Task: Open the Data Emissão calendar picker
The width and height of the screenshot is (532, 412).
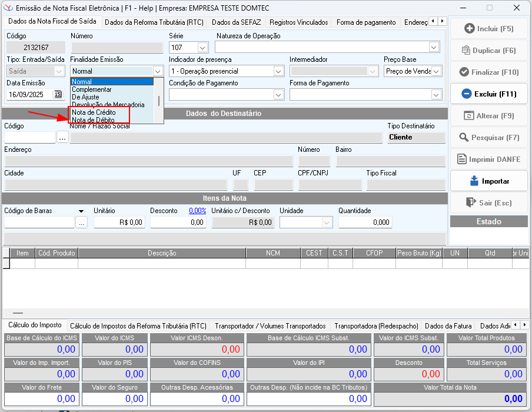Action: [58, 94]
